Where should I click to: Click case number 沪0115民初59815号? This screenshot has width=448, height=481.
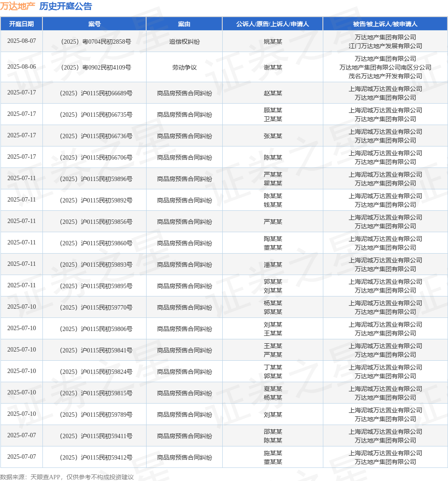click(x=96, y=394)
